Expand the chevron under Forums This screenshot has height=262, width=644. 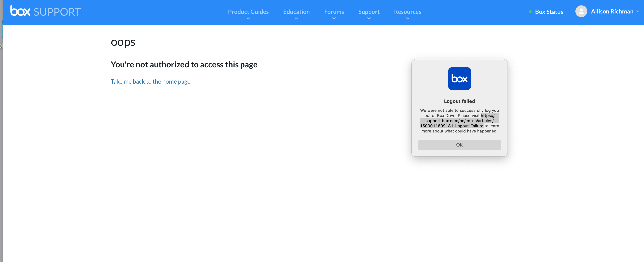(x=334, y=18)
